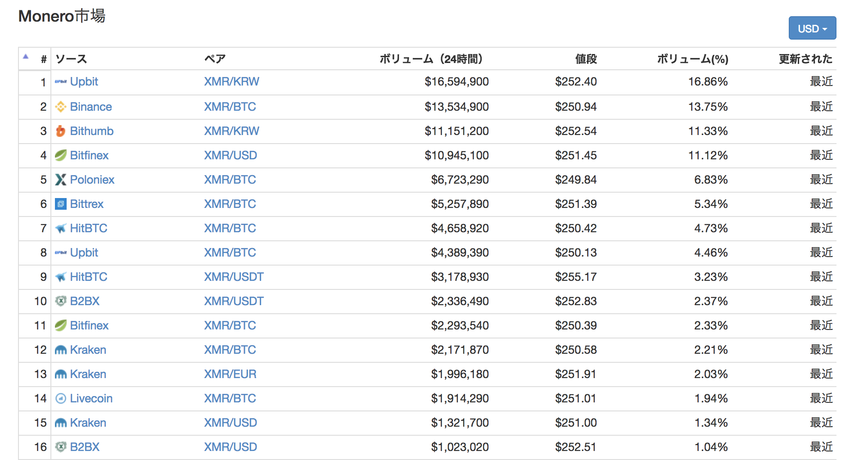The width and height of the screenshot is (868, 460).
Task: Click the Bitfinex leaf icon in row 11
Action: click(61, 325)
